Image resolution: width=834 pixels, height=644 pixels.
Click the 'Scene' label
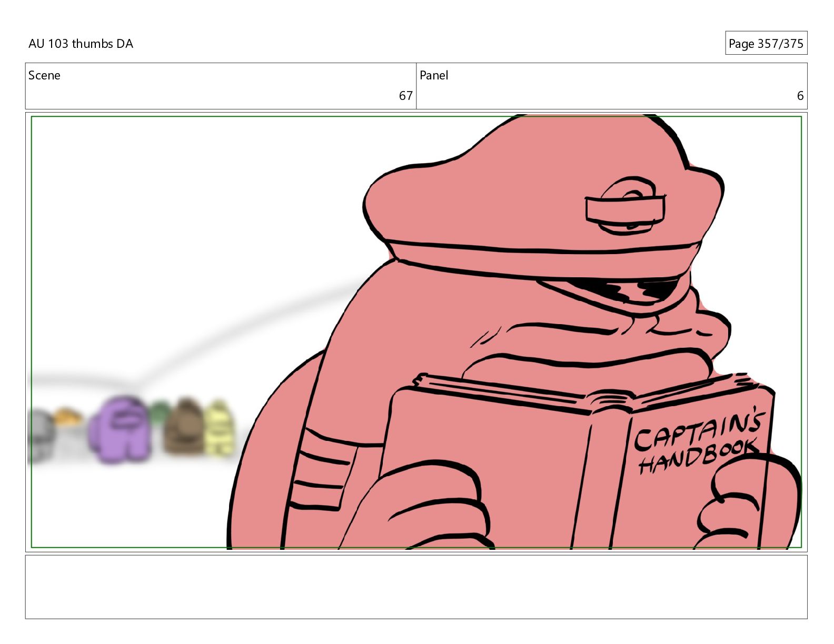[44, 75]
